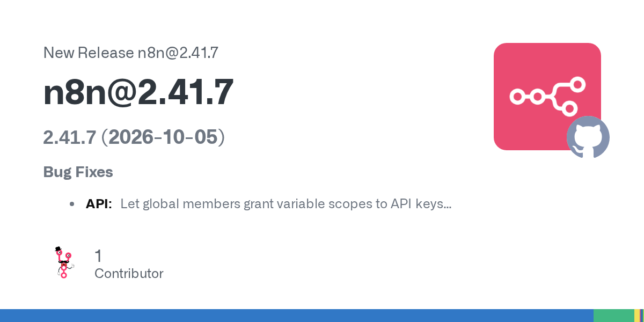
Task: Open the Contributor label
Action: (x=129, y=274)
